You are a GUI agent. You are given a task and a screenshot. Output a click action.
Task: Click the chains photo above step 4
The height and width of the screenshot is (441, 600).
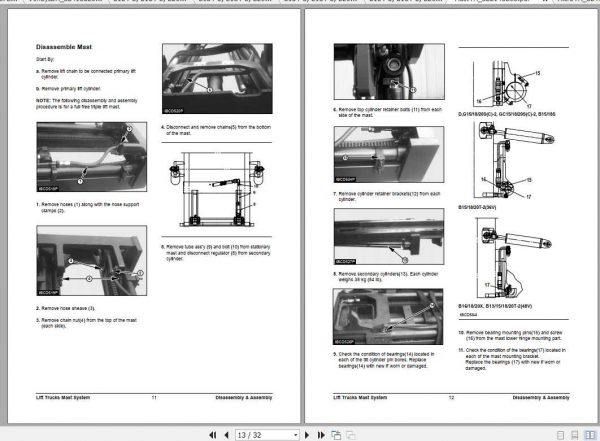click(x=217, y=78)
